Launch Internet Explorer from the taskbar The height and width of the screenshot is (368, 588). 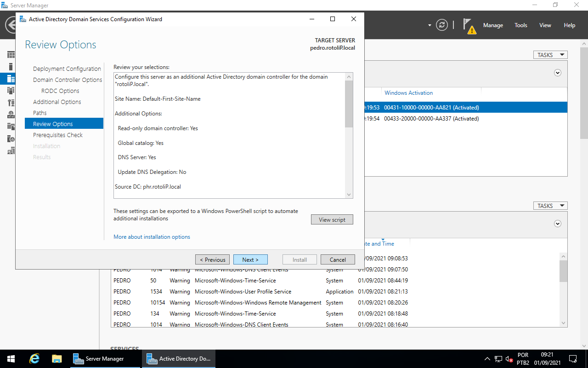pyautogui.click(x=34, y=358)
